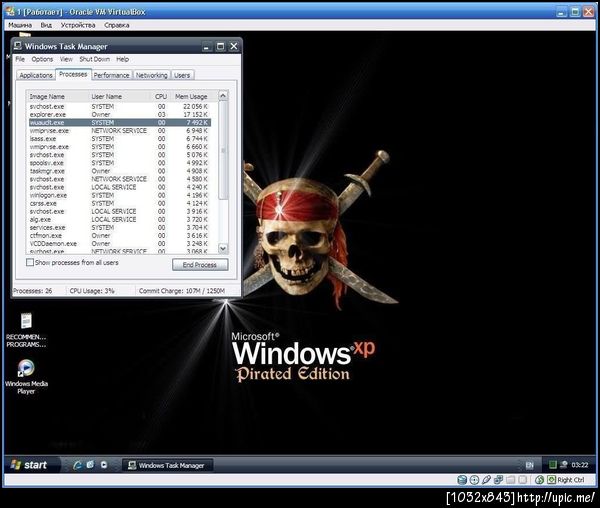Image resolution: width=600 pixels, height=508 pixels.
Task: Click the middle Quick Launch icon
Action: [x=90, y=465]
